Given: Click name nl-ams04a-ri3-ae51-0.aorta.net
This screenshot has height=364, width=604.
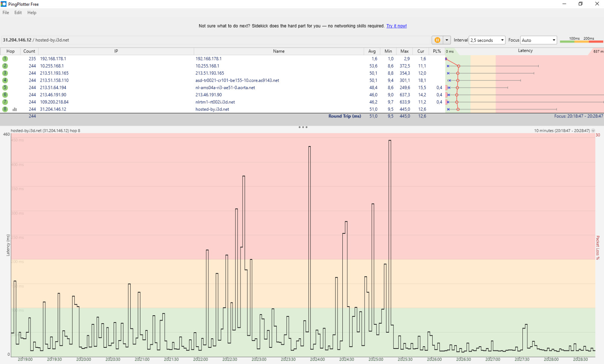Looking at the screenshot, I should pyautogui.click(x=225, y=88).
